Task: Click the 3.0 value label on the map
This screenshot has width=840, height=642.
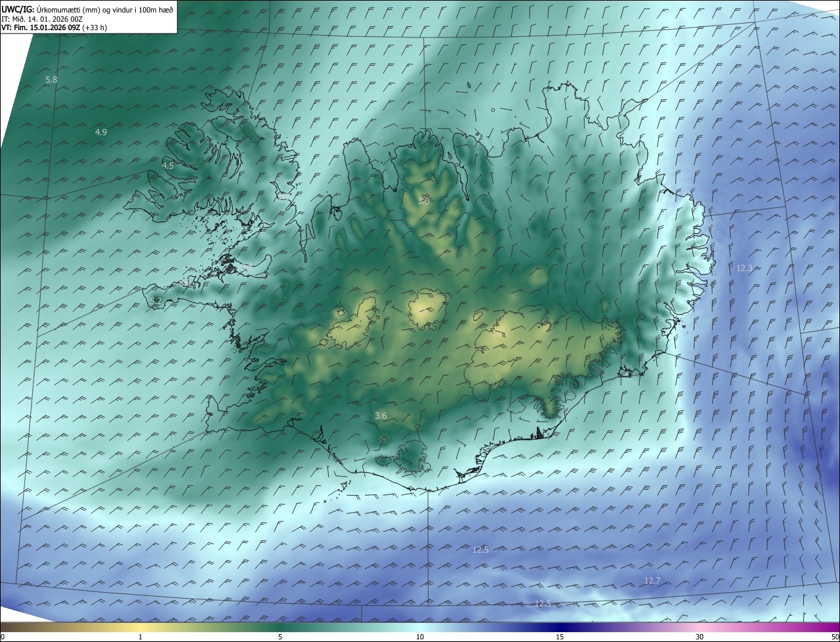Action: pos(423,201)
